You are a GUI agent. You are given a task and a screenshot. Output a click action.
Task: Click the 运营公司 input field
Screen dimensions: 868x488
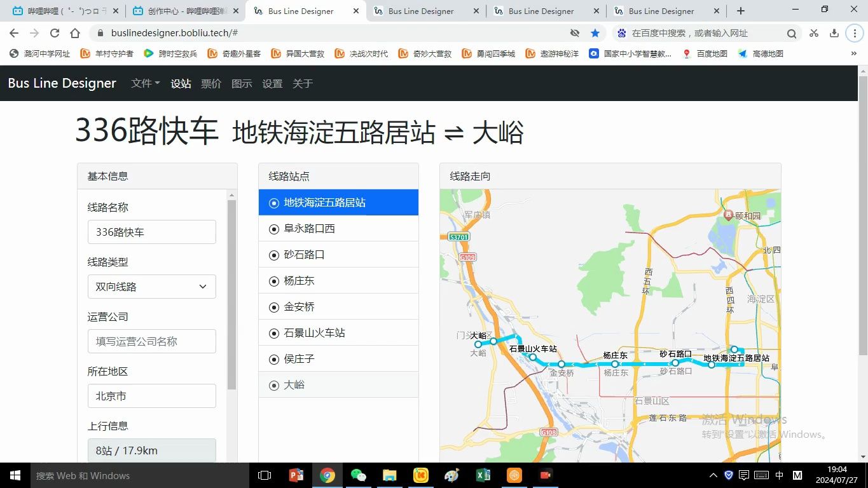[152, 341]
